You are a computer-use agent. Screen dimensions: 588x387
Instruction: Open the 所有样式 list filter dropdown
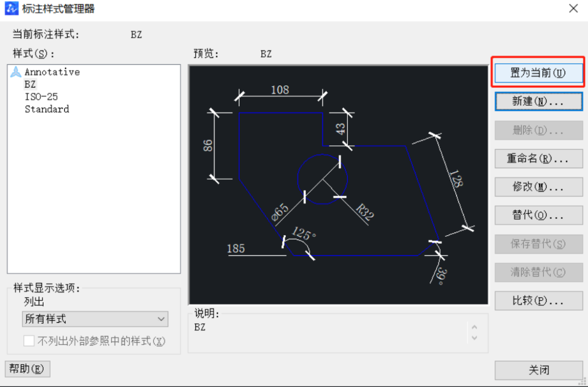[95, 319]
